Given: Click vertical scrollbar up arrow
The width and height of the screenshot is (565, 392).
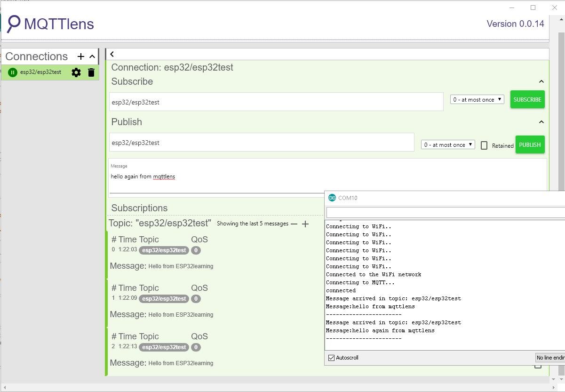Looking at the screenshot, I should click(x=561, y=19).
